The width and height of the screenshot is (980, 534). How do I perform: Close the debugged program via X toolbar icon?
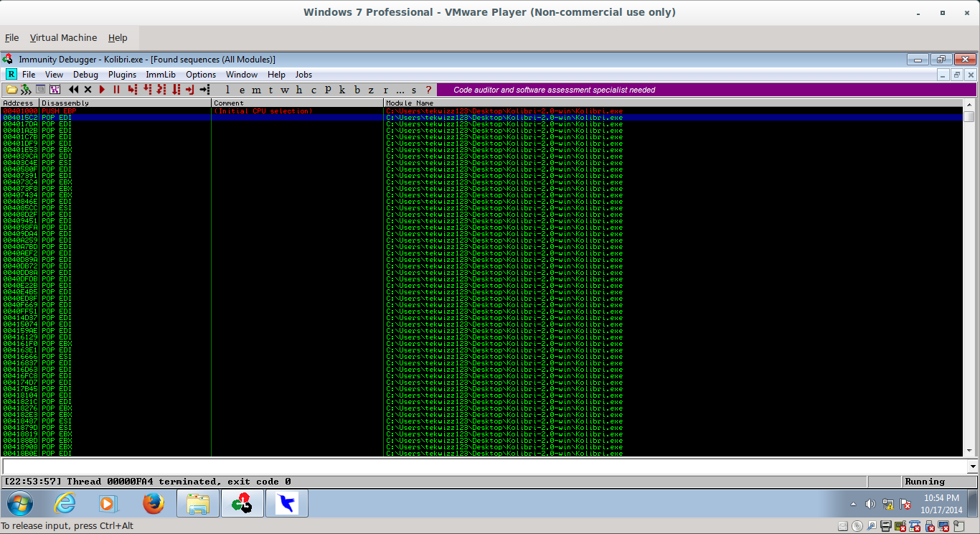click(x=88, y=90)
